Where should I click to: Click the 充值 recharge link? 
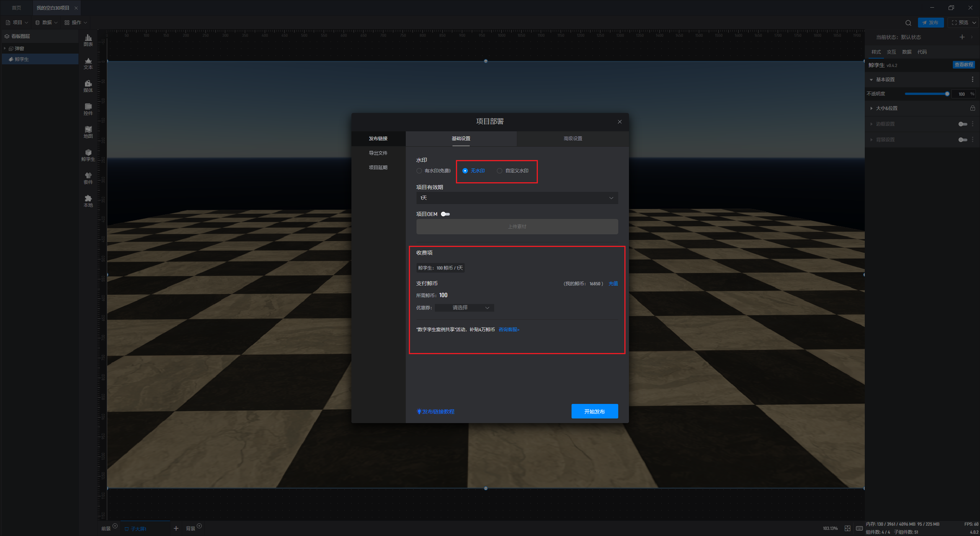[x=613, y=284]
